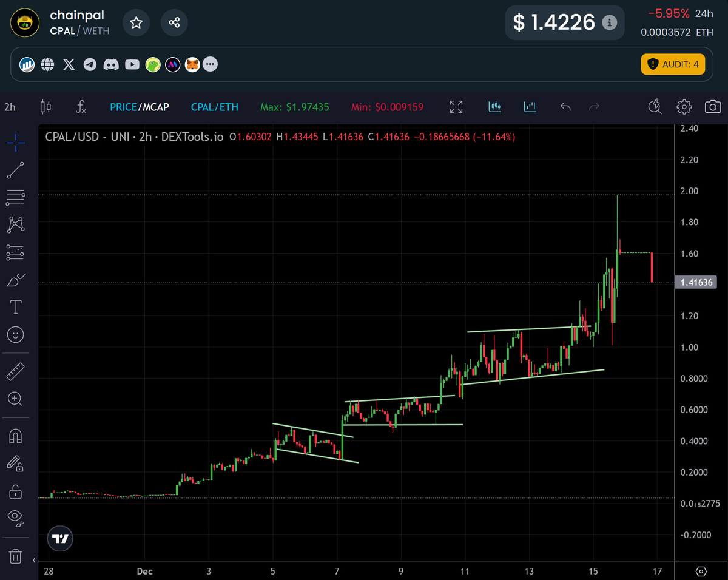Screen dimensions: 728x580
Task: Click the CPAL/USD - UNI chart title
Action: (134, 137)
